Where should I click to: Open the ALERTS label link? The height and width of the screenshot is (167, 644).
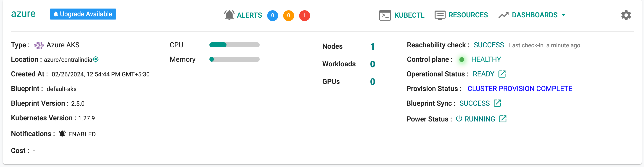249,15
